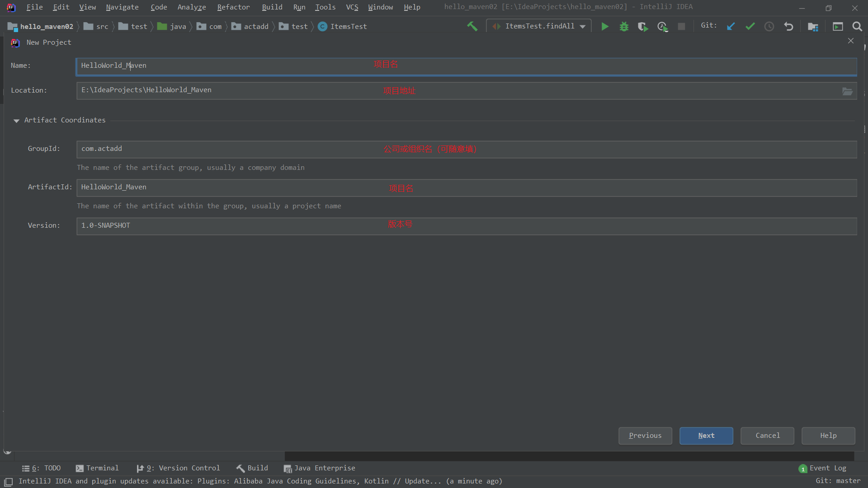868x488 pixels.
Task: Open the Terminal tool window tab
Action: pyautogui.click(x=97, y=468)
